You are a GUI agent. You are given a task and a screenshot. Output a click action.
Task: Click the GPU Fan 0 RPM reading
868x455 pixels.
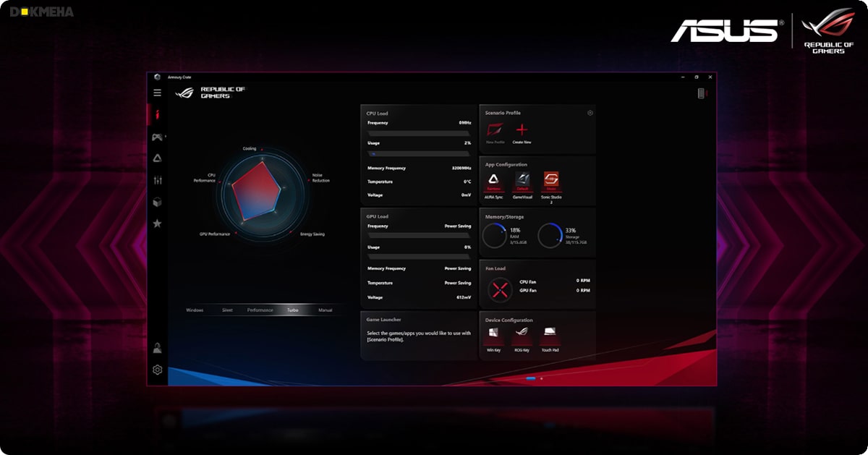click(x=583, y=290)
